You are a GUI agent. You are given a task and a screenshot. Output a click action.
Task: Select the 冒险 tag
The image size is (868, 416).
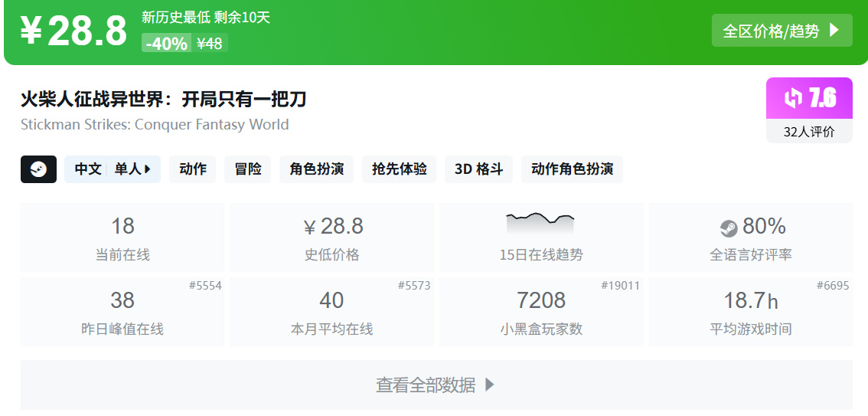point(247,169)
